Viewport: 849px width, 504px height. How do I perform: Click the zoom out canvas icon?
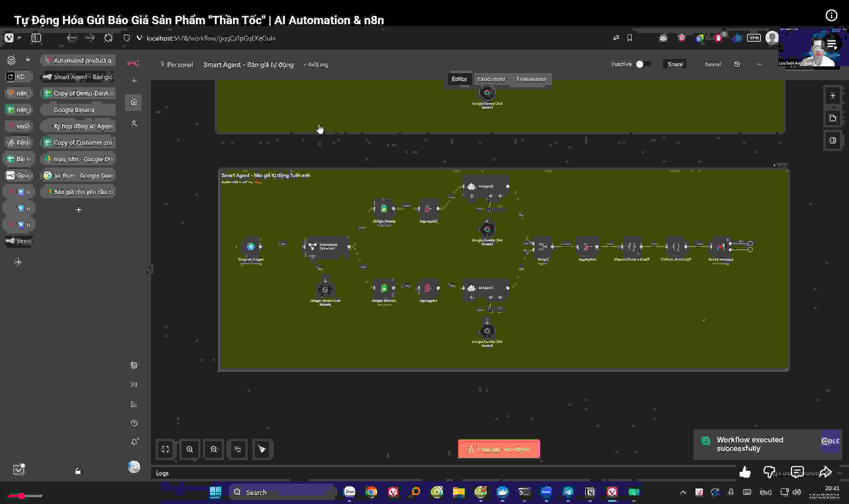[214, 449]
